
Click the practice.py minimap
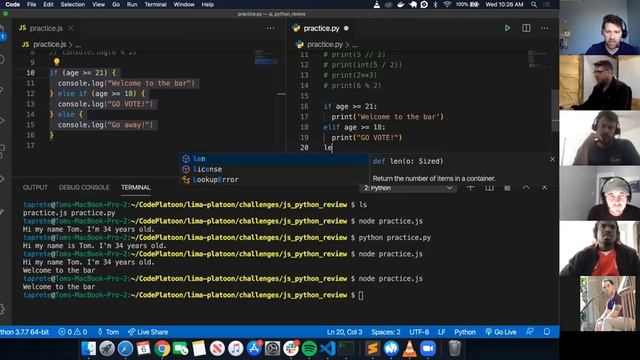click(x=538, y=59)
